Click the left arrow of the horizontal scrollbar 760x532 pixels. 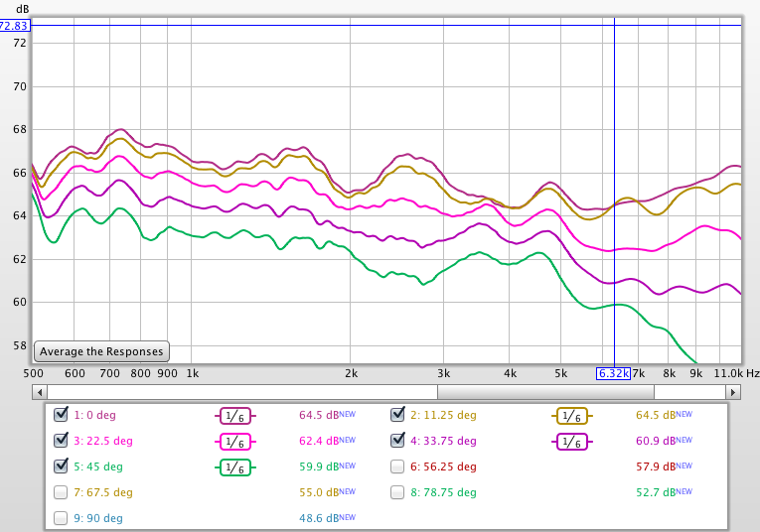(38, 392)
